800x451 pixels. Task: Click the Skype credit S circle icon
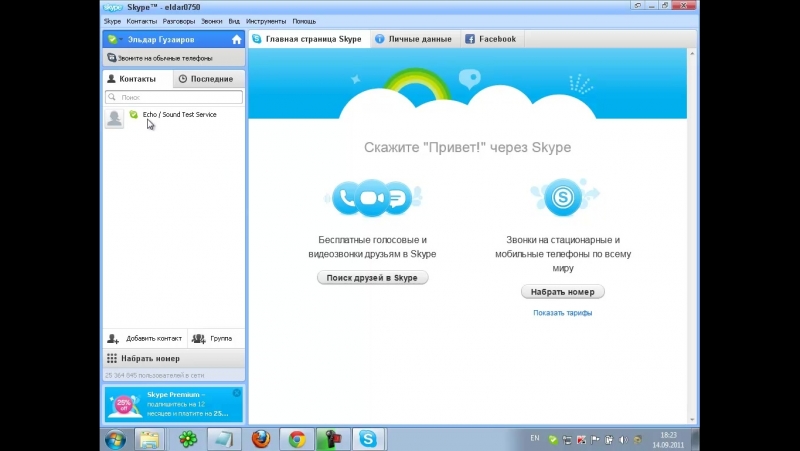tap(563, 197)
